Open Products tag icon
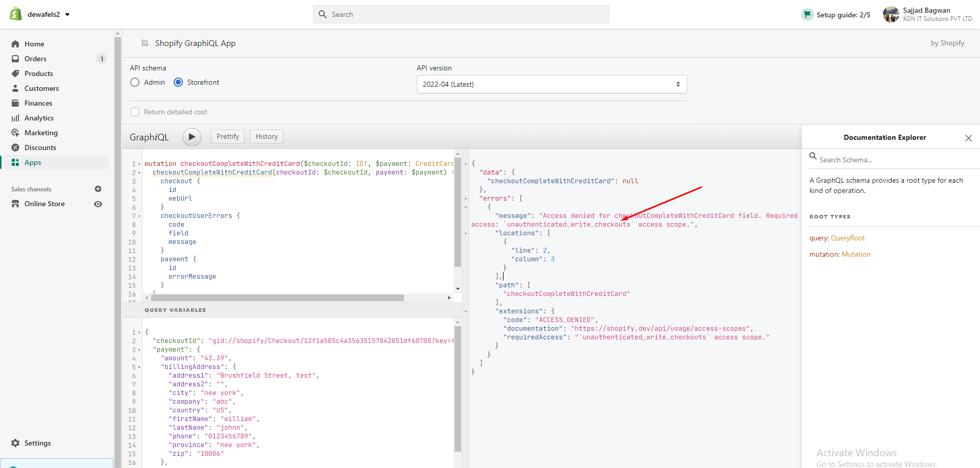This screenshot has width=980, height=468. tap(15, 73)
